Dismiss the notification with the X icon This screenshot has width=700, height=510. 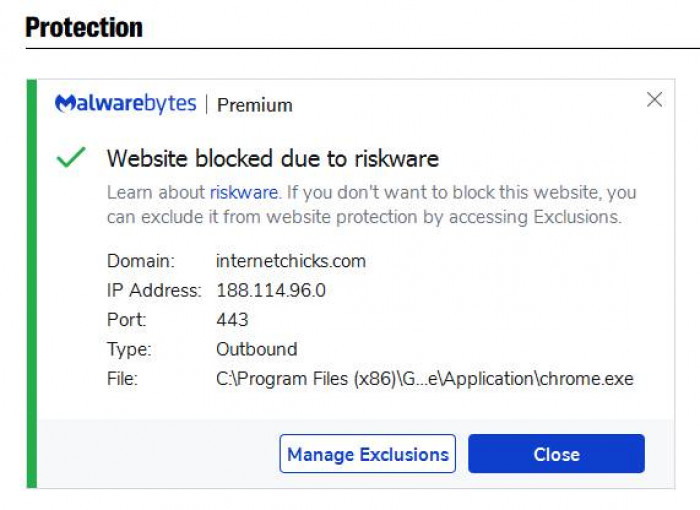pos(654,100)
